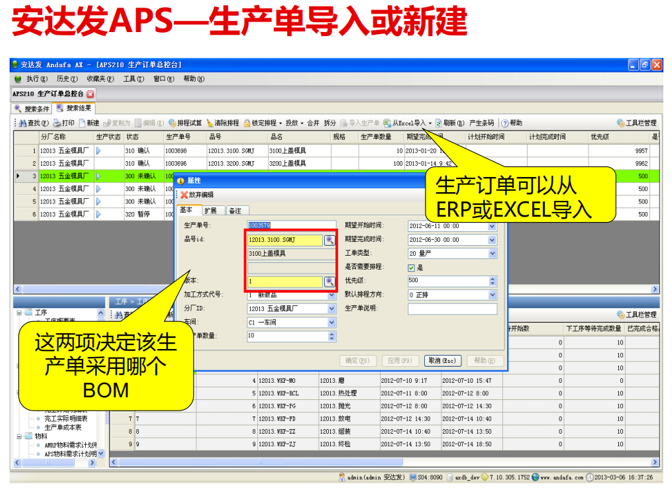Click production status arrow in row 1
Viewport: 672px width, 491px height.
pyautogui.click(x=99, y=150)
